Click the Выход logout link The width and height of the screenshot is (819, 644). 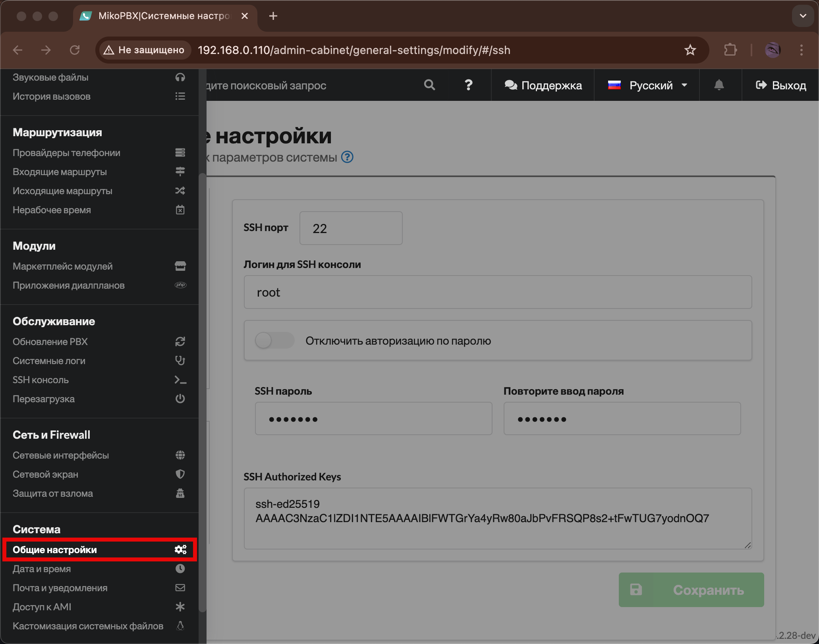[781, 85]
